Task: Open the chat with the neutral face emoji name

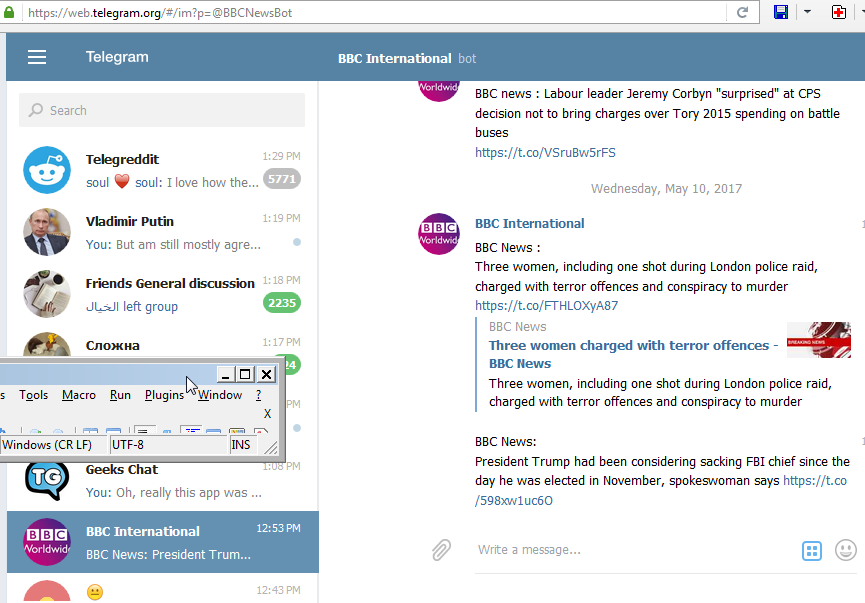Action: click(162, 589)
